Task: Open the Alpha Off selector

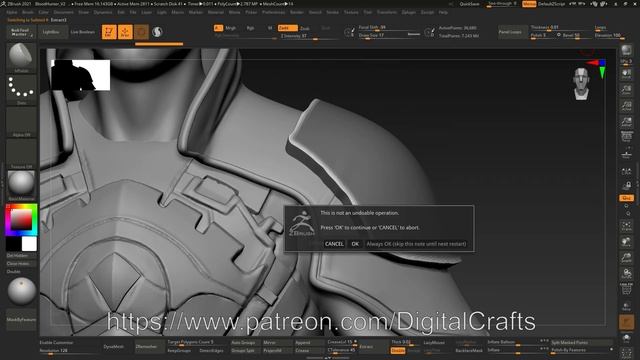Action: (x=21, y=122)
